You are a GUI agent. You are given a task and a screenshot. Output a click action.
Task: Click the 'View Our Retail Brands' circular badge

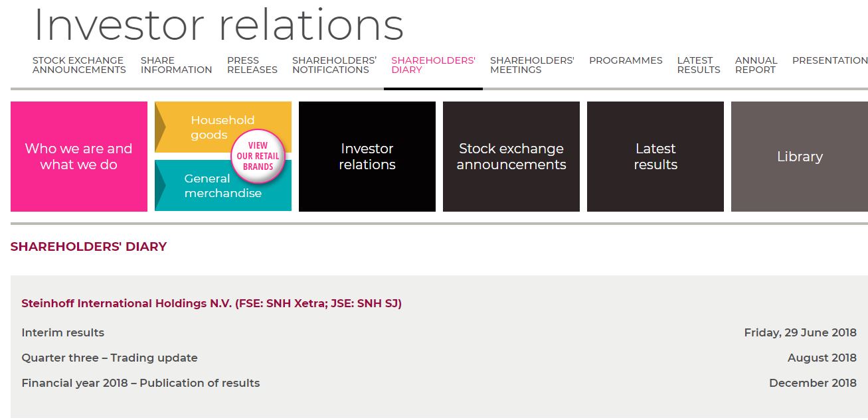point(257,155)
